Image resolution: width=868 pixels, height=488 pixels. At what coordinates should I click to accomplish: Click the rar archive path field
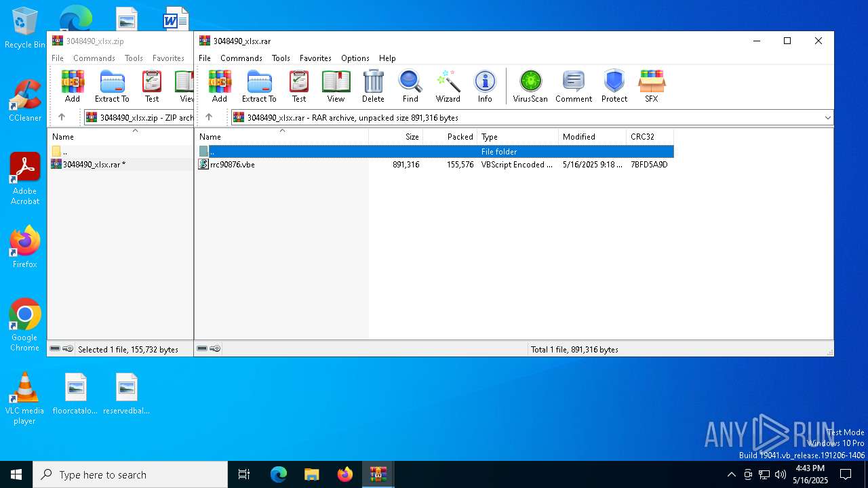(x=532, y=117)
